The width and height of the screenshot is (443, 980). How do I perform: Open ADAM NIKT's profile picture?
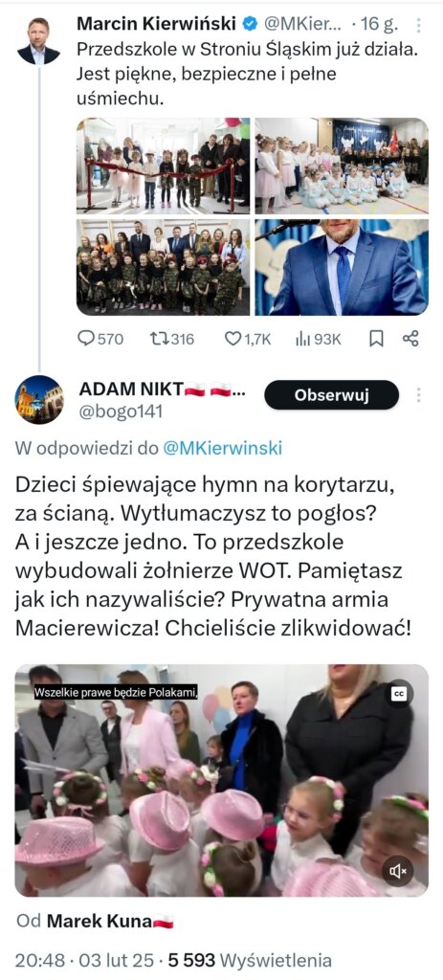point(38,399)
